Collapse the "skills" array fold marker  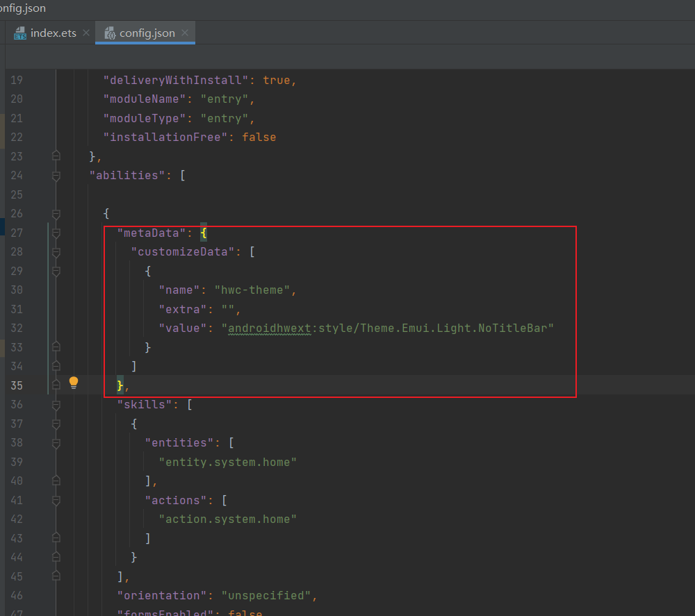click(x=56, y=405)
